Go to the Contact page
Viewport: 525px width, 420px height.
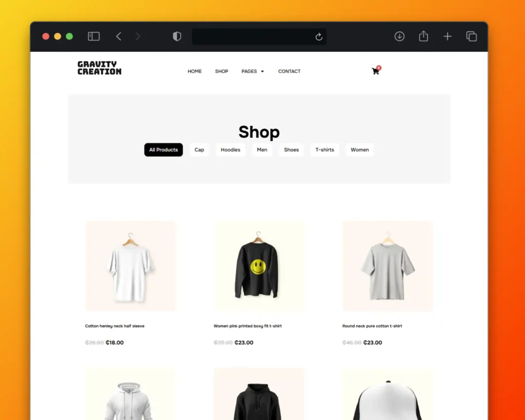click(x=289, y=71)
